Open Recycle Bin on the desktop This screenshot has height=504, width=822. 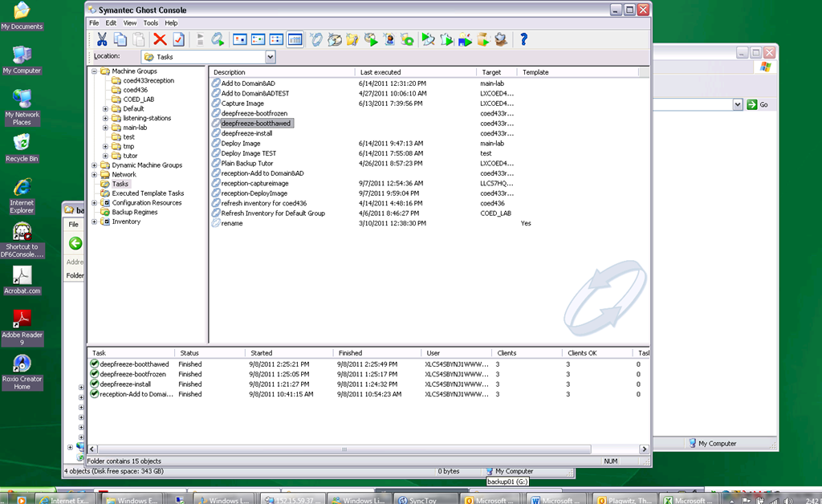coord(22,143)
